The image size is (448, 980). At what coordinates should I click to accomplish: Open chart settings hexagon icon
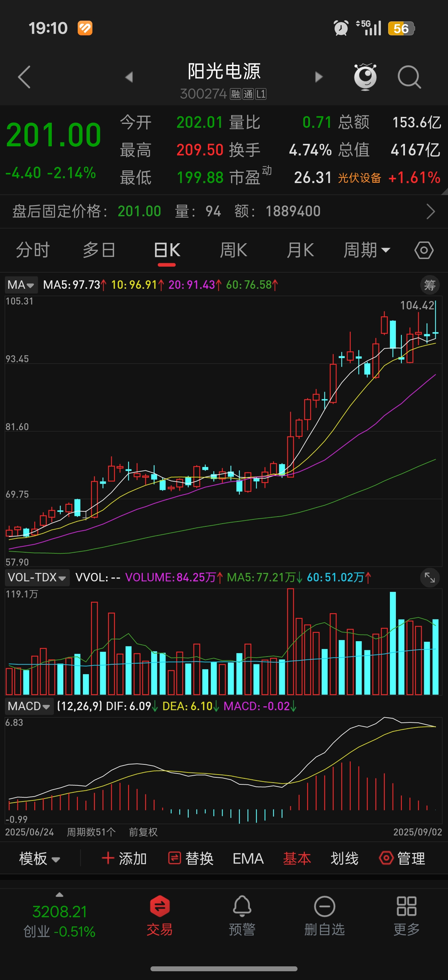point(423,250)
